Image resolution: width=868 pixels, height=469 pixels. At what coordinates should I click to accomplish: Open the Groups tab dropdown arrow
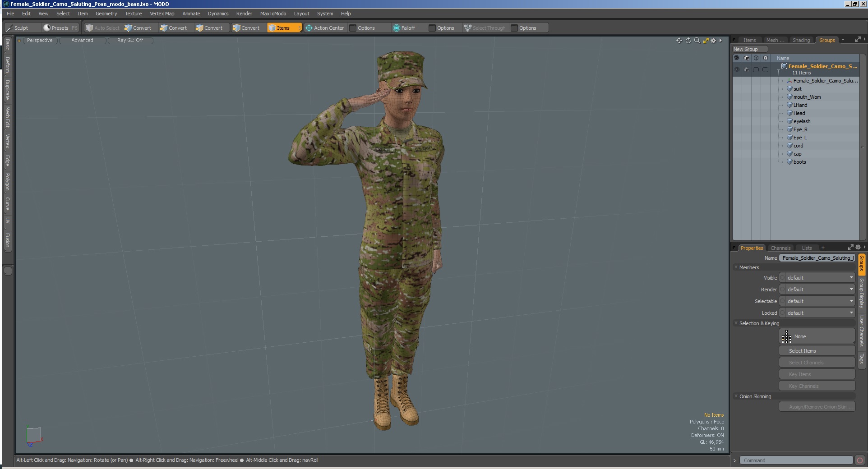point(843,40)
